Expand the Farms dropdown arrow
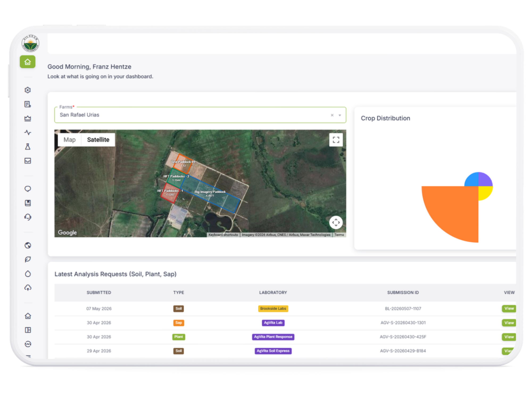 point(340,115)
